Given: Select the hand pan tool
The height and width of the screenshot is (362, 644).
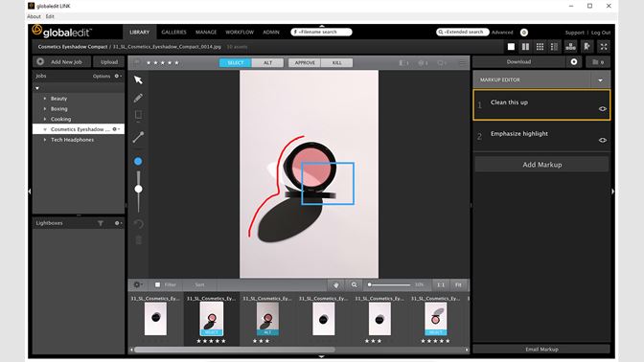Looking at the screenshot, I should coord(336,284).
